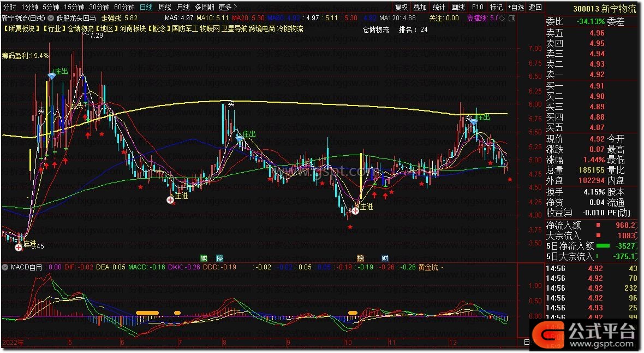Open main indicator dropdown next to 新宁物流(日线)

click(51, 18)
